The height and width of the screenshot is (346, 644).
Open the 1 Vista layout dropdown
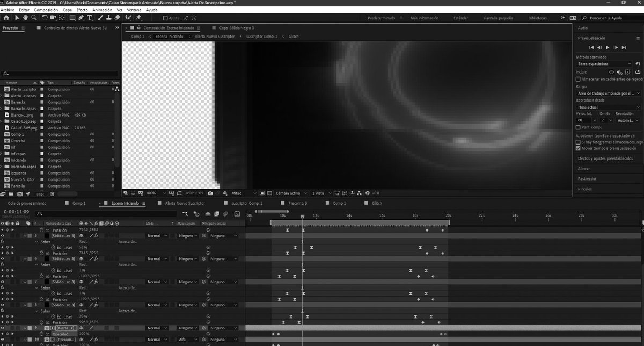pyautogui.click(x=321, y=192)
